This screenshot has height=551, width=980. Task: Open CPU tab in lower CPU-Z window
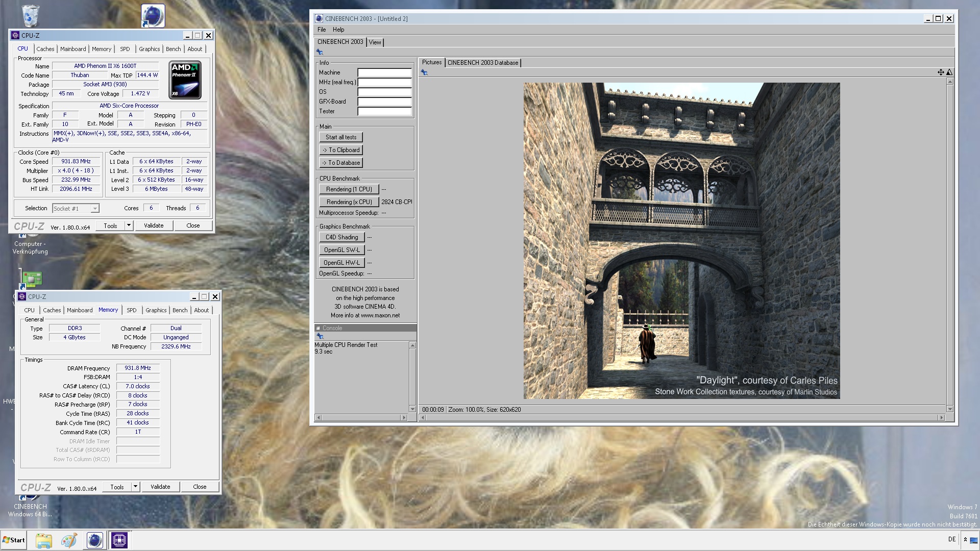30,310
